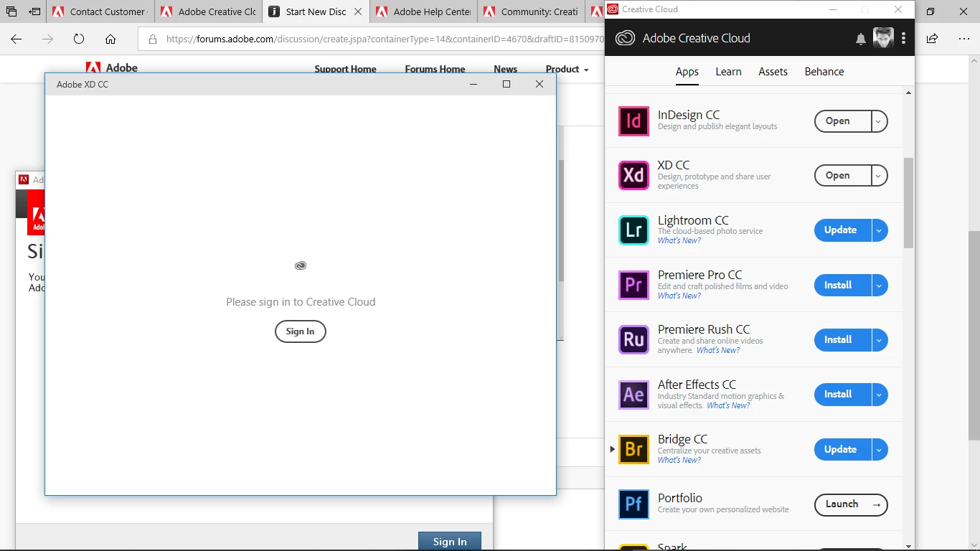Click the Premiere Pro CC app icon
Screen dimensions: 980x551
pos(633,285)
